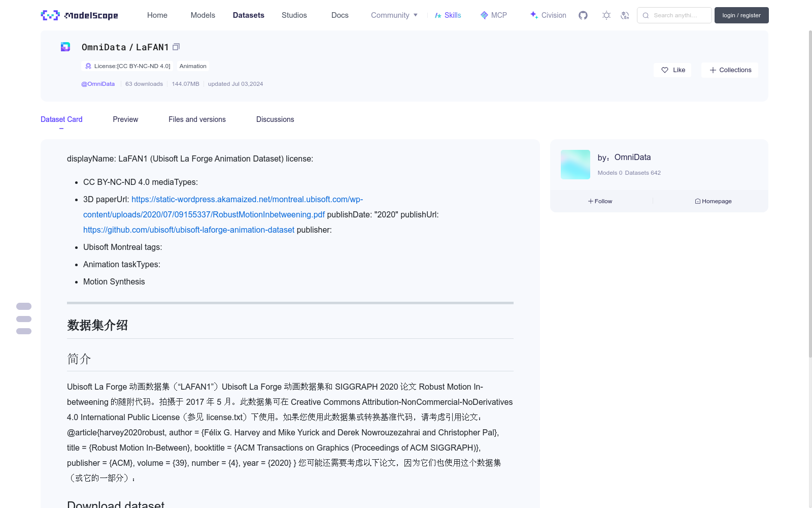Expand the Community dropdown menu

pyautogui.click(x=394, y=15)
